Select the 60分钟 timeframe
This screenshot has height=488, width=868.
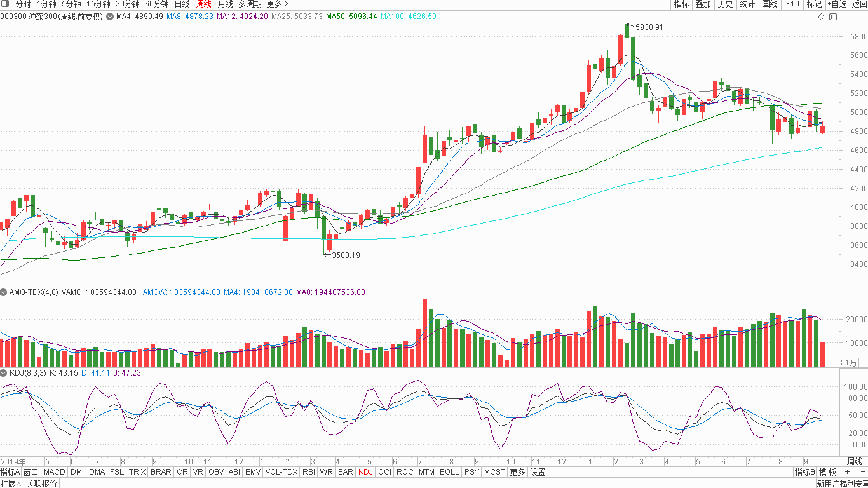(156, 4)
